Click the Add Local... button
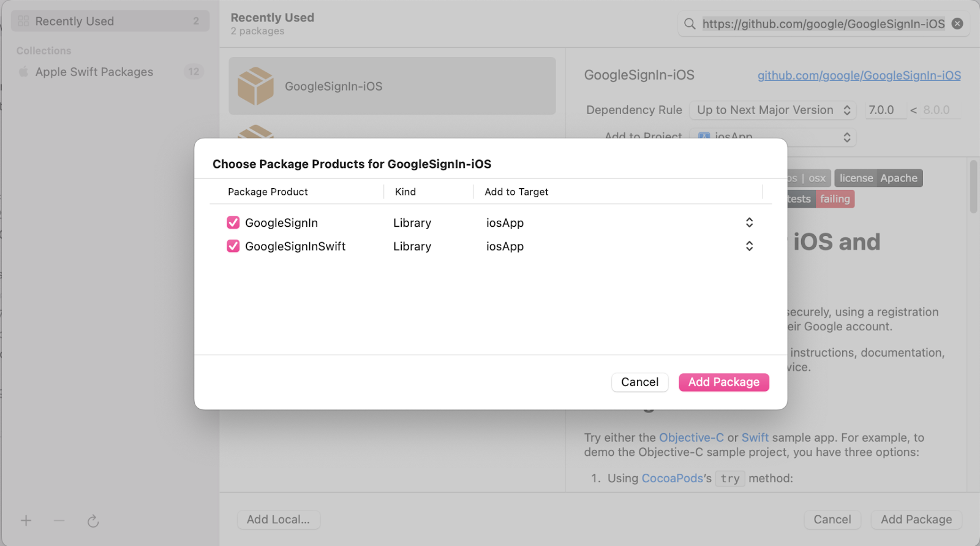980x546 pixels. (278, 520)
